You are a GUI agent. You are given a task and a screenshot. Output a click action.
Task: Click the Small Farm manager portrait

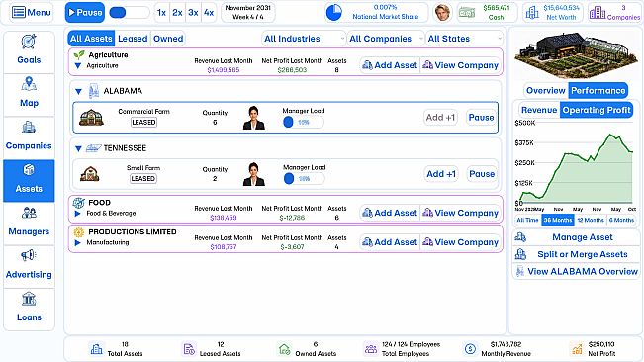tap(254, 174)
